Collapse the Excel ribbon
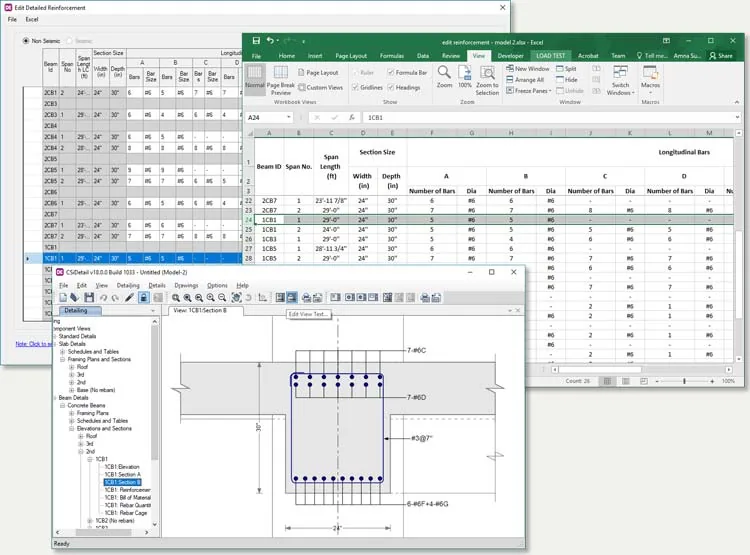Screen dimensions: 750x555 click(737, 102)
